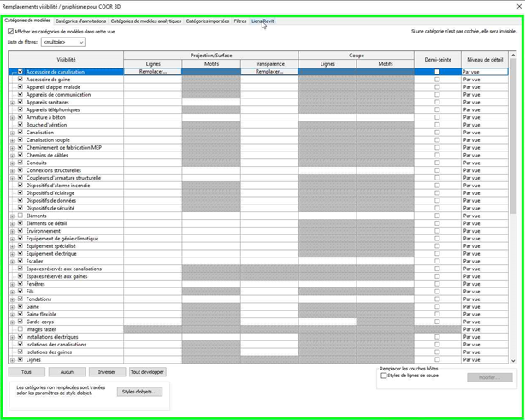Click Remplacer under Projection Lignes column
Image resolution: width=525 pixels, height=420 pixels.
153,72
